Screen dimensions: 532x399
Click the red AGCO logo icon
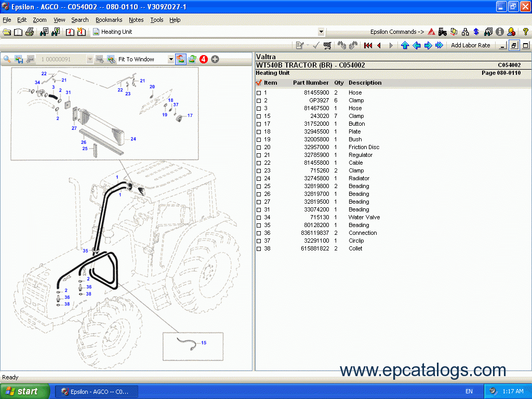[431, 32]
